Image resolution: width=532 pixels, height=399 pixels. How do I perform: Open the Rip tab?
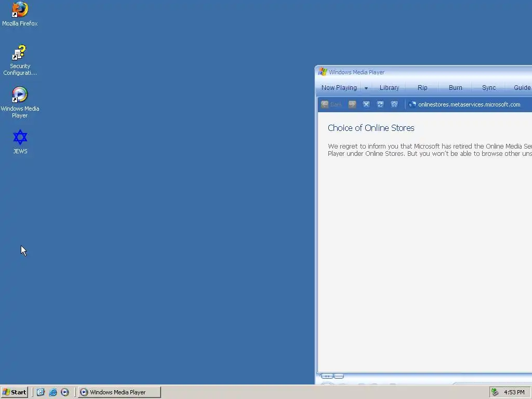422,88
